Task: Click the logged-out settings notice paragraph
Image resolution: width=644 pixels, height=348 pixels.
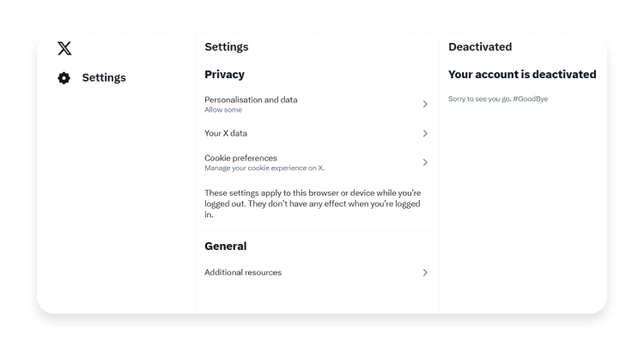Action: [x=313, y=203]
